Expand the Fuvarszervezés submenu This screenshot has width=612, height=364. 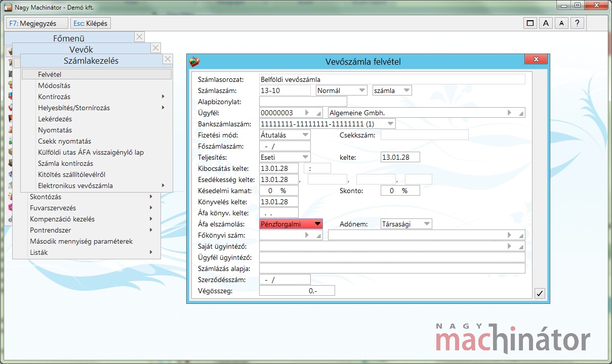(151, 208)
